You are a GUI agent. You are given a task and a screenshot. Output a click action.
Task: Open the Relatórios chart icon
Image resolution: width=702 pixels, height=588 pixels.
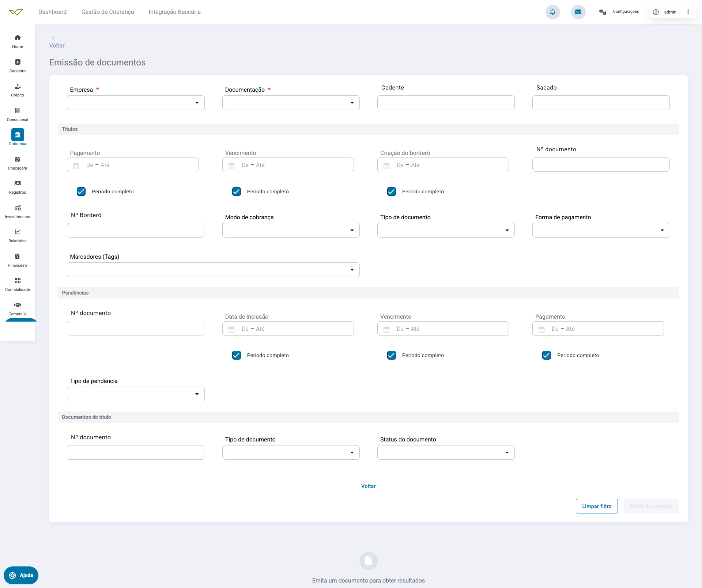18,232
